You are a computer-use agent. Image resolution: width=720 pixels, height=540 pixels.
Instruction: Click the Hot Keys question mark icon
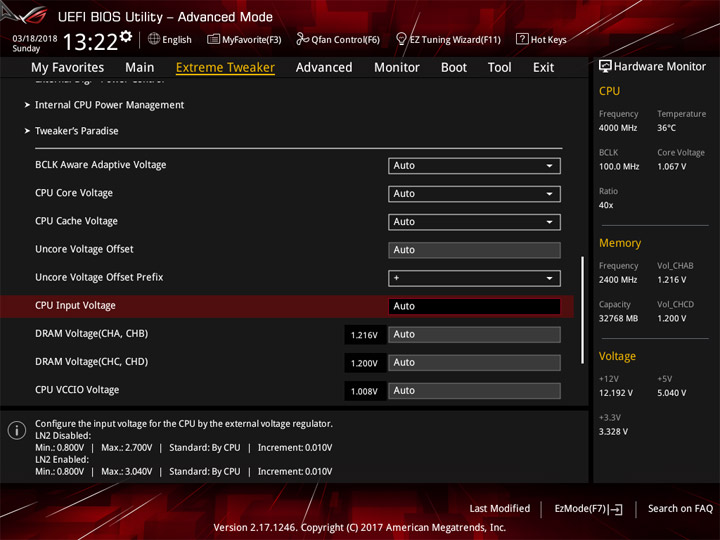(x=522, y=39)
